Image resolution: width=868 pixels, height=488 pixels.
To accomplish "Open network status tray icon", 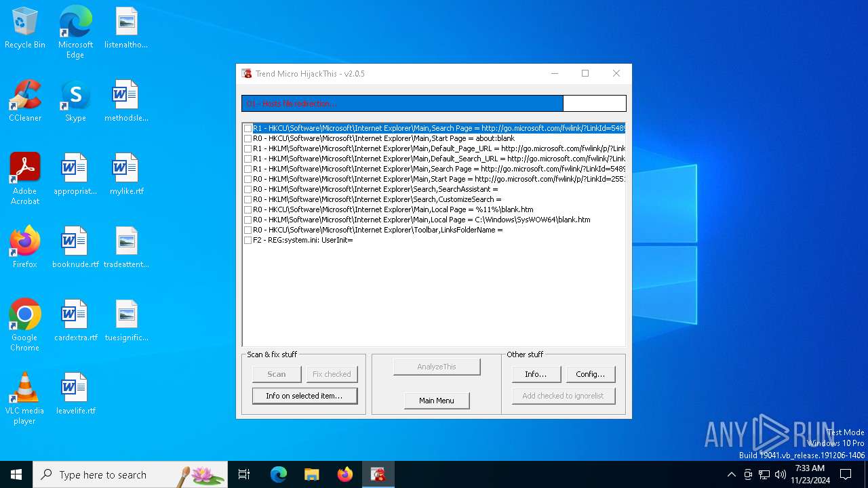I will (x=764, y=474).
